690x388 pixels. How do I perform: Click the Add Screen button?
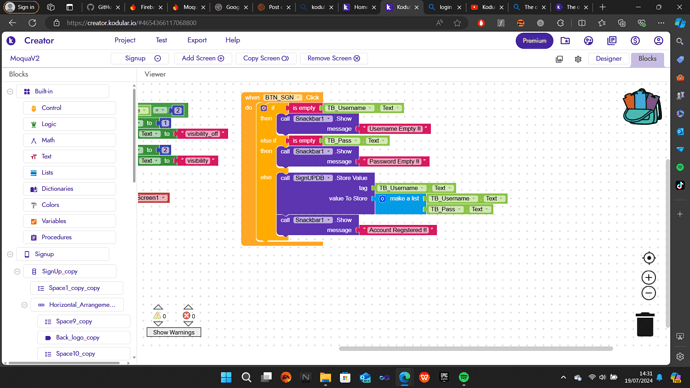203,58
